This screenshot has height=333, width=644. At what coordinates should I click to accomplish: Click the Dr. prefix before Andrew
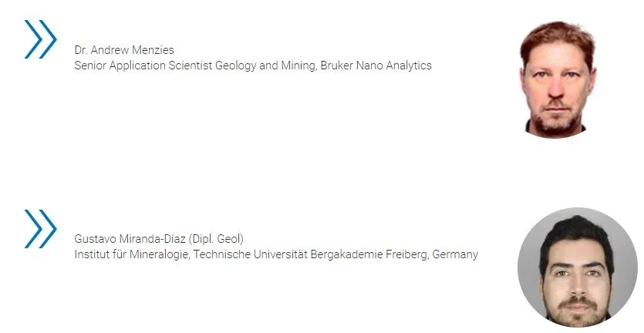[80, 50]
